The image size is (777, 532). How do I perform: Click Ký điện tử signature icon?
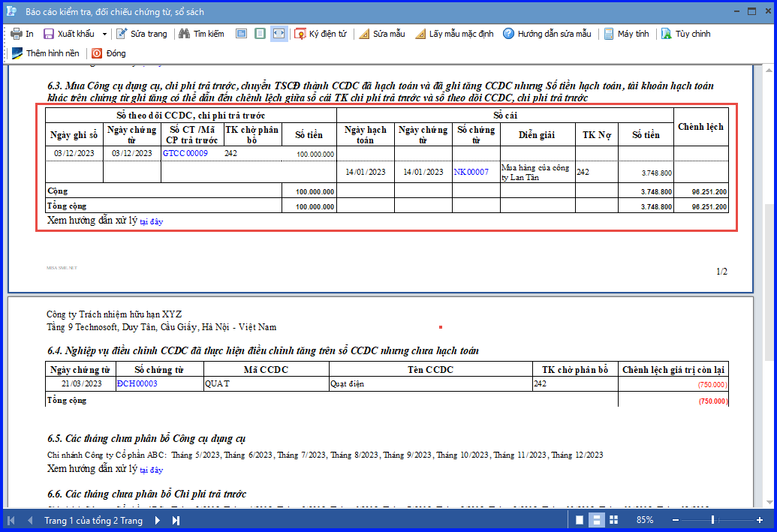coord(300,34)
